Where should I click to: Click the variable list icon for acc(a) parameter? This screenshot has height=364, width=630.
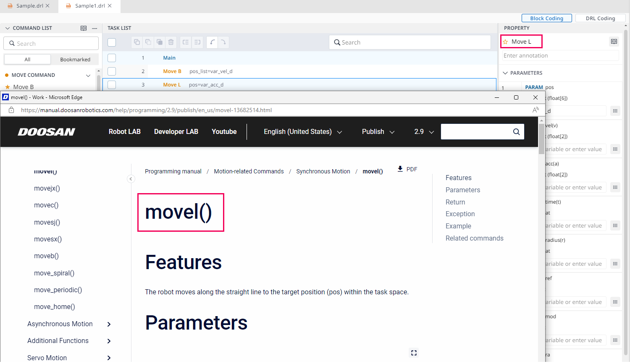coord(615,187)
